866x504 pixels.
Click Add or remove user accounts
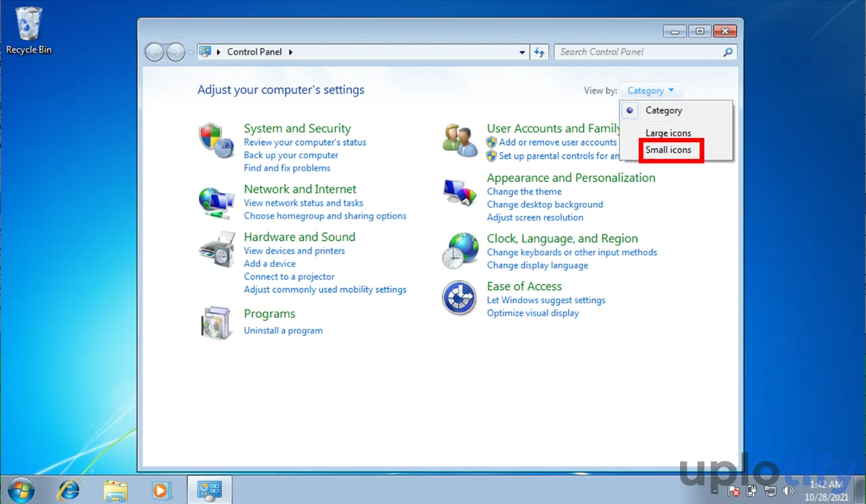(557, 142)
